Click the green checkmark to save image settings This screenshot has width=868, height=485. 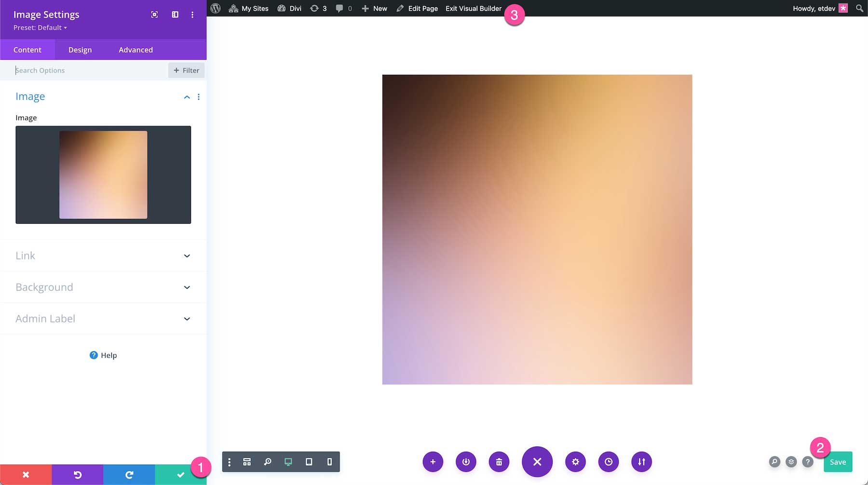tap(180, 475)
